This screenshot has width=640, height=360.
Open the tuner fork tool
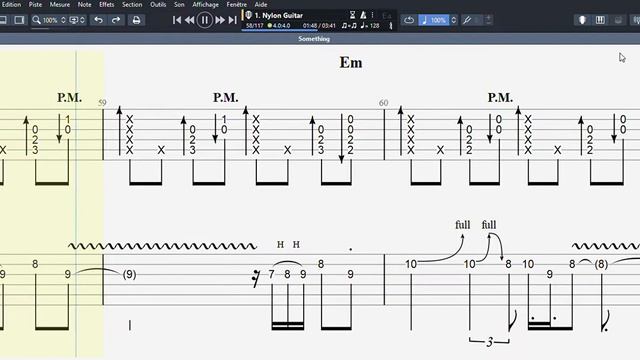pyautogui.click(x=467, y=20)
